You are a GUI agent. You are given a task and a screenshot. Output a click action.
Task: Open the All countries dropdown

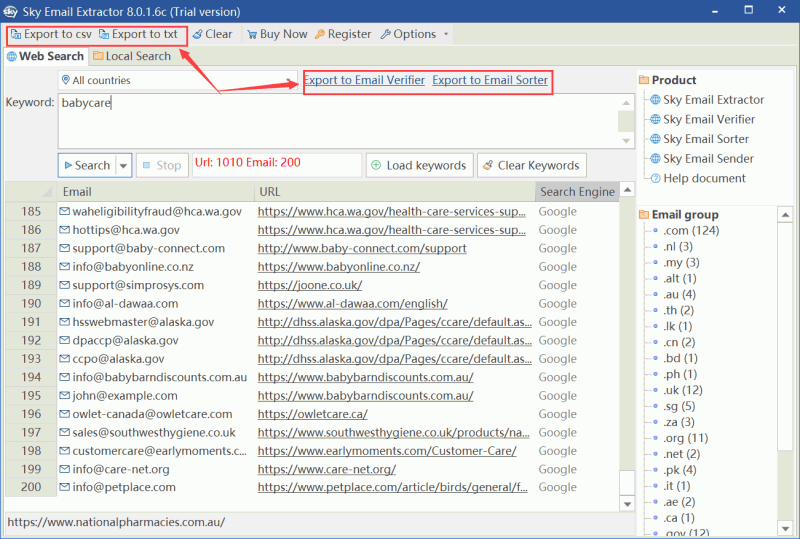[x=178, y=80]
